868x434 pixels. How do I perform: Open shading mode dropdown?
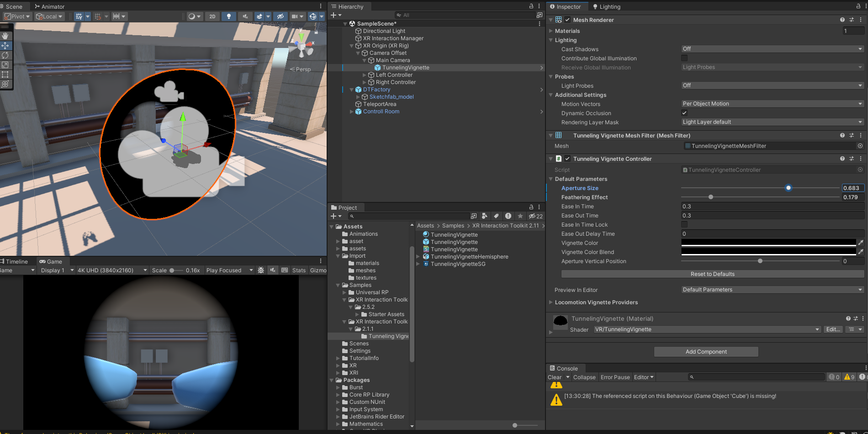click(195, 16)
